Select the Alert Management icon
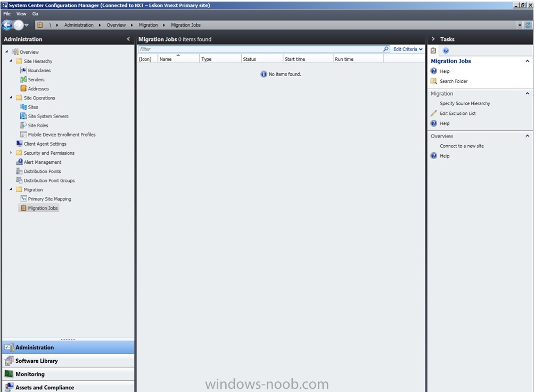Screen dimensions: 534x392 [19, 162]
